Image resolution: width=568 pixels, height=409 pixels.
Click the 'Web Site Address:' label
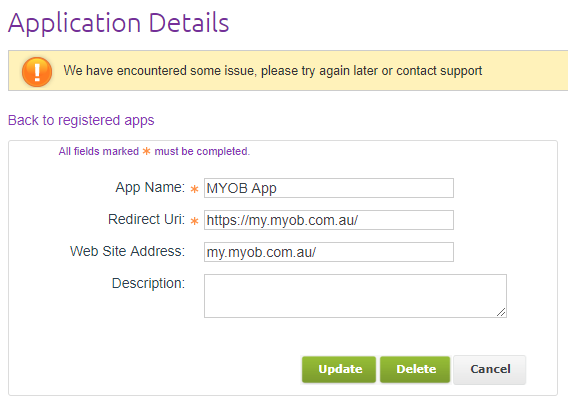click(x=127, y=251)
